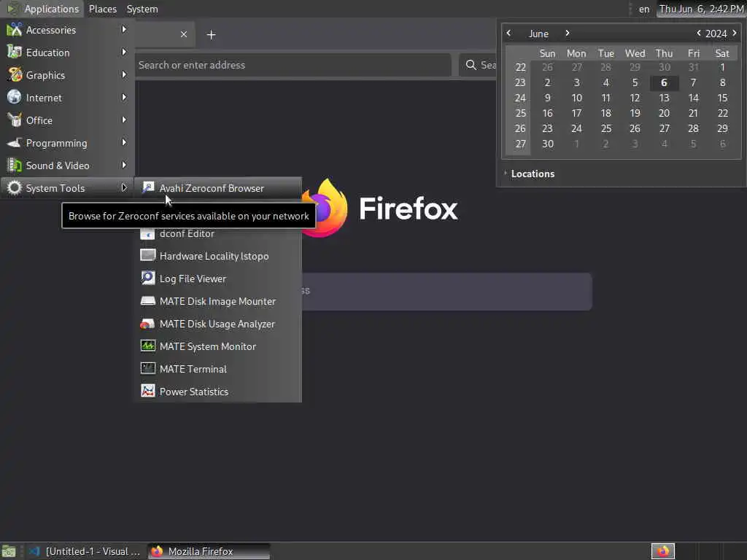Go to next year after 2024
Viewport: 747px width, 560px height.
click(x=735, y=33)
